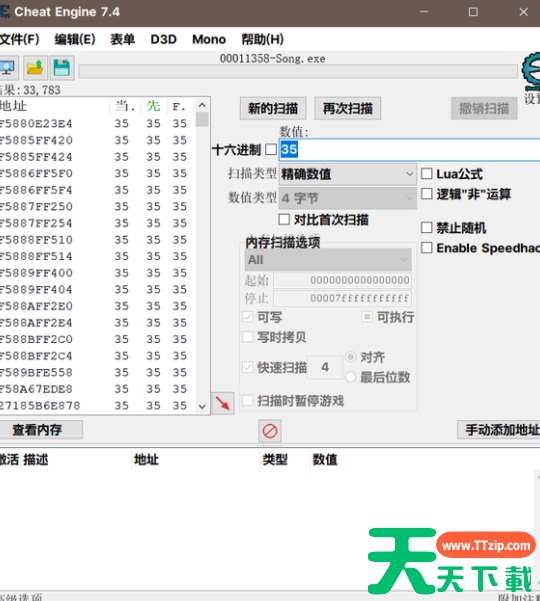Click the 停止 stop address field
Image resolution: width=540 pixels, height=601 pixels.
point(343,298)
